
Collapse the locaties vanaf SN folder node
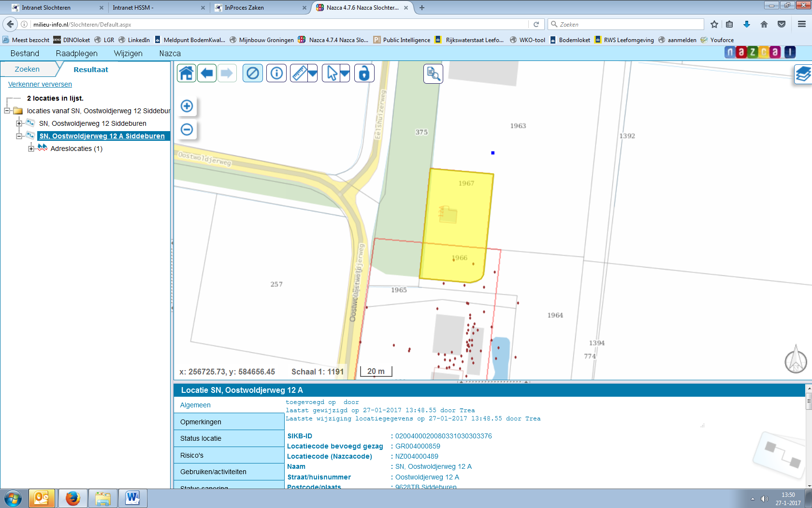click(x=7, y=111)
